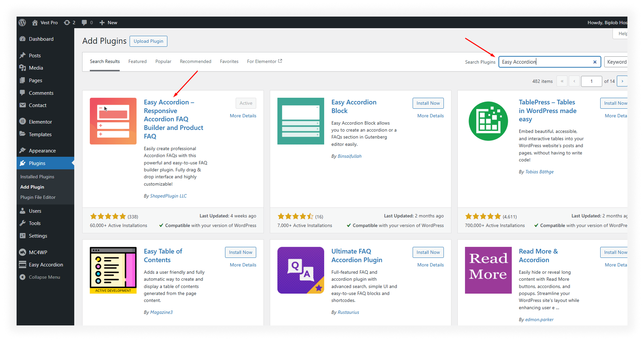Image resolution: width=644 pixels, height=342 pixels.
Task: Click the current page number field
Action: [x=591, y=81]
